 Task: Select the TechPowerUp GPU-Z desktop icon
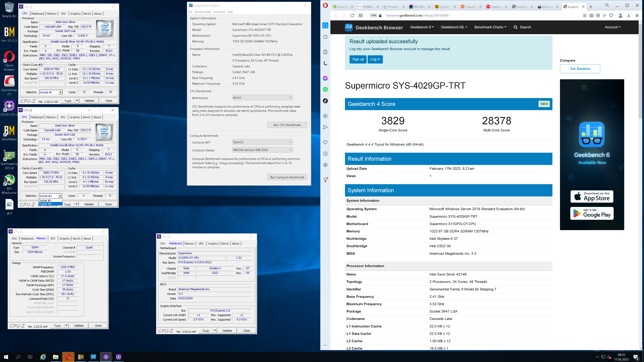coord(9,160)
